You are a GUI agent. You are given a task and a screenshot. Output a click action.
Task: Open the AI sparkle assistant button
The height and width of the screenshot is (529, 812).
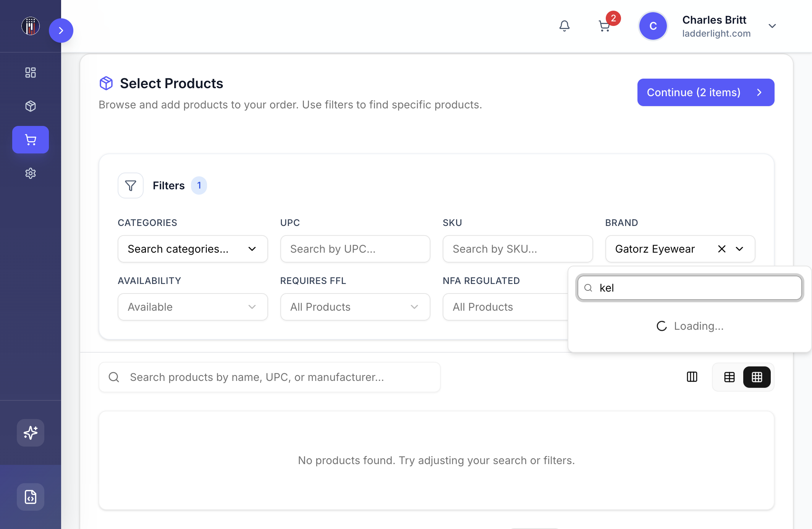click(x=31, y=433)
